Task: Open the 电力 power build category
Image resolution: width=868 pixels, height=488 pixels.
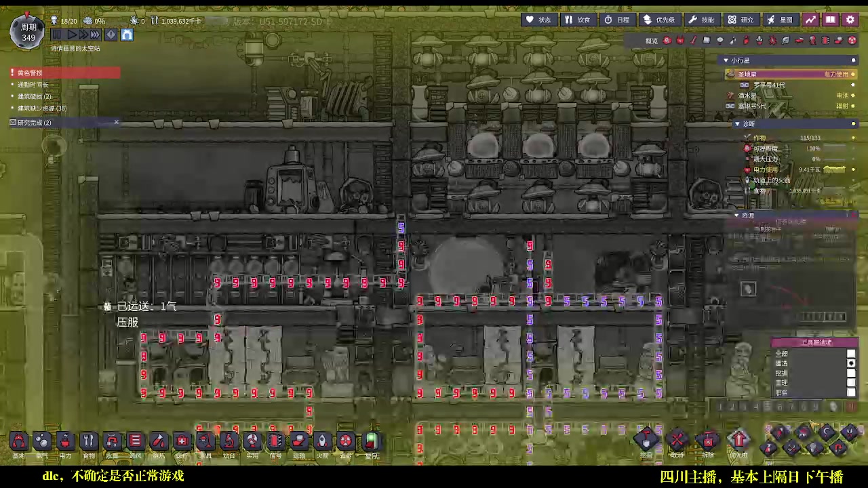Action: click(65, 441)
